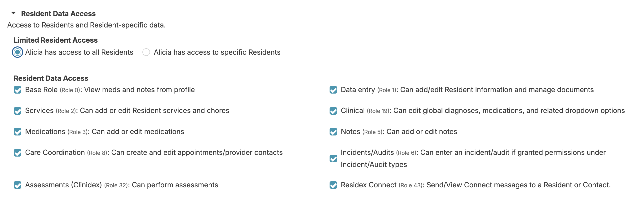
Task: Click the Resident Data Access section header
Action: click(58, 13)
